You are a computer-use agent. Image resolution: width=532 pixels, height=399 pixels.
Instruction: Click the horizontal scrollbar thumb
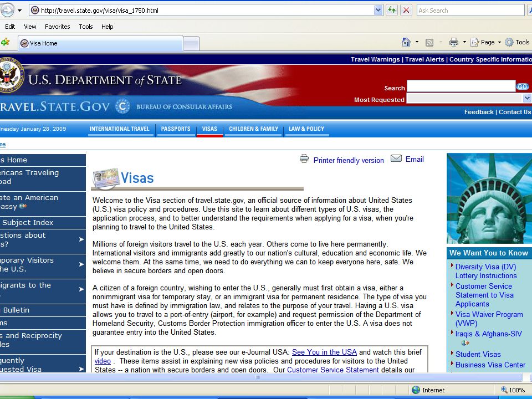[261, 377]
